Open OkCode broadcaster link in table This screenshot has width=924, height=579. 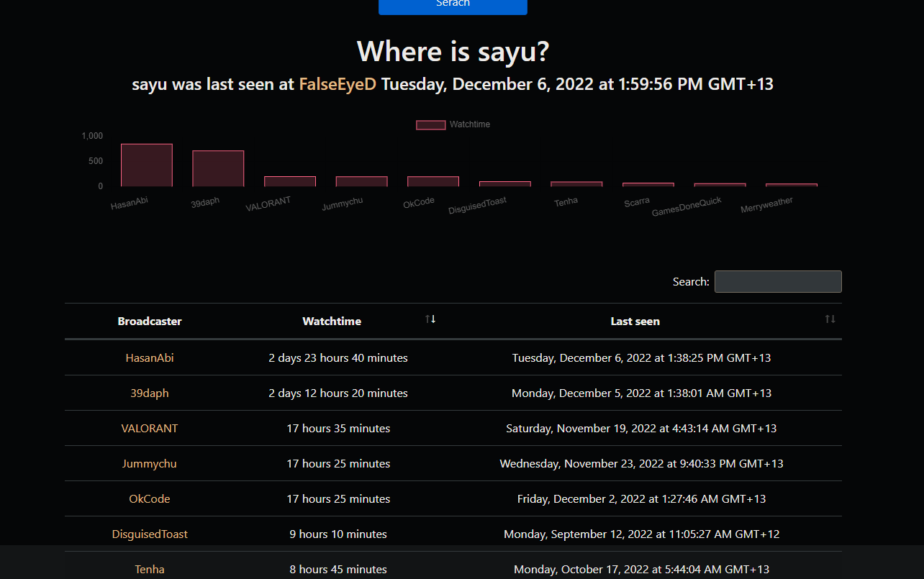pyautogui.click(x=150, y=498)
